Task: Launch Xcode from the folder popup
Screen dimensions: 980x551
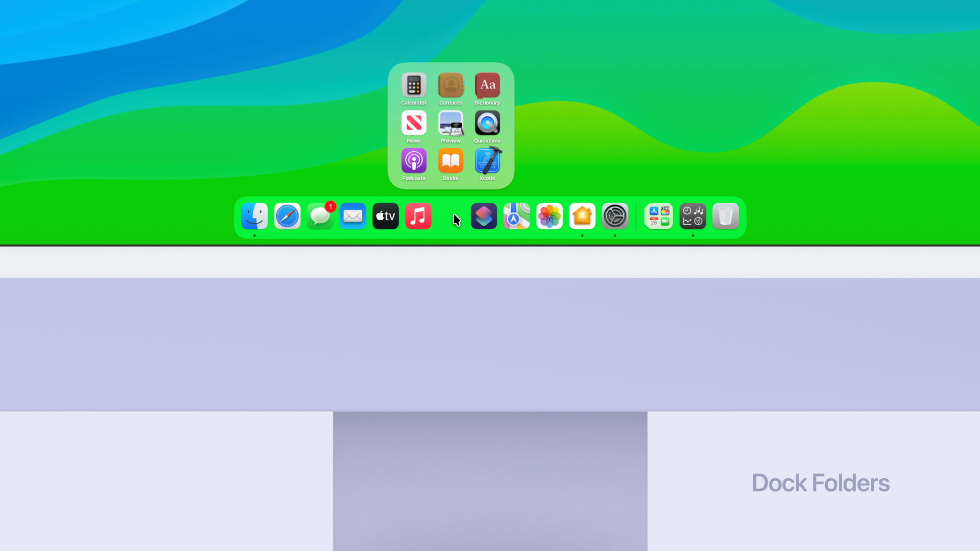Action: pos(487,161)
